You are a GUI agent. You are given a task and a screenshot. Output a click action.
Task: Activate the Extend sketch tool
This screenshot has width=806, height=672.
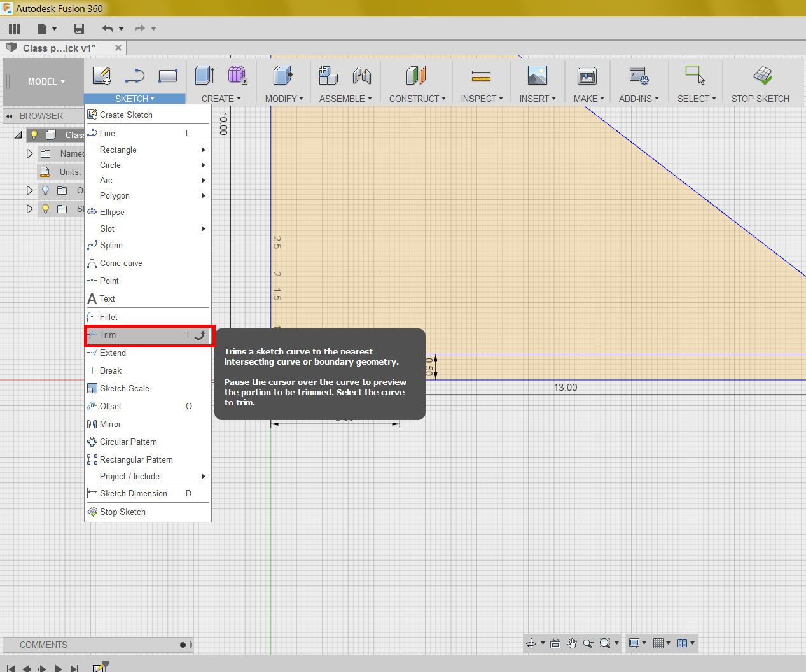(112, 353)
